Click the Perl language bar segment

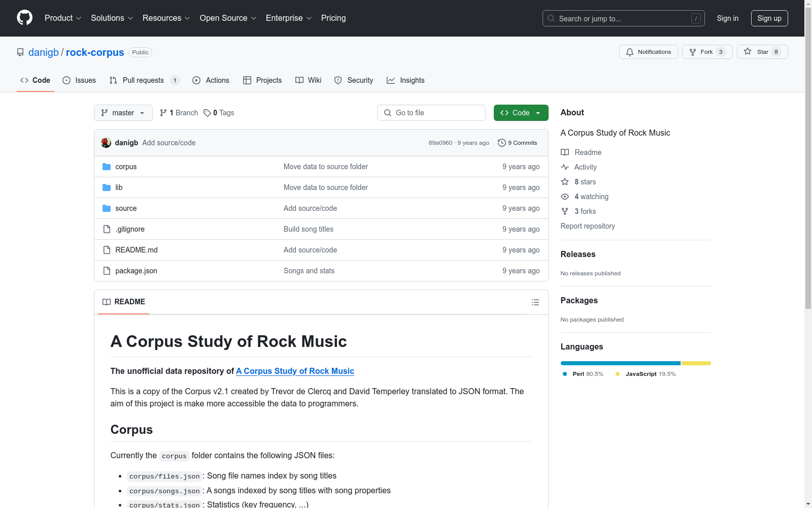click(621, 363)
